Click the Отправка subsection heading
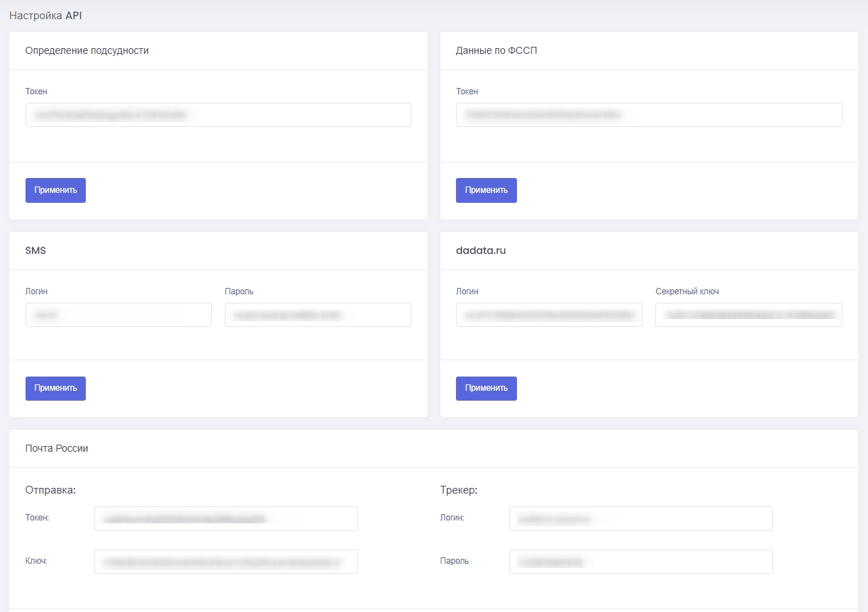The width and height of the screenshot is (868, 612). 50,489
